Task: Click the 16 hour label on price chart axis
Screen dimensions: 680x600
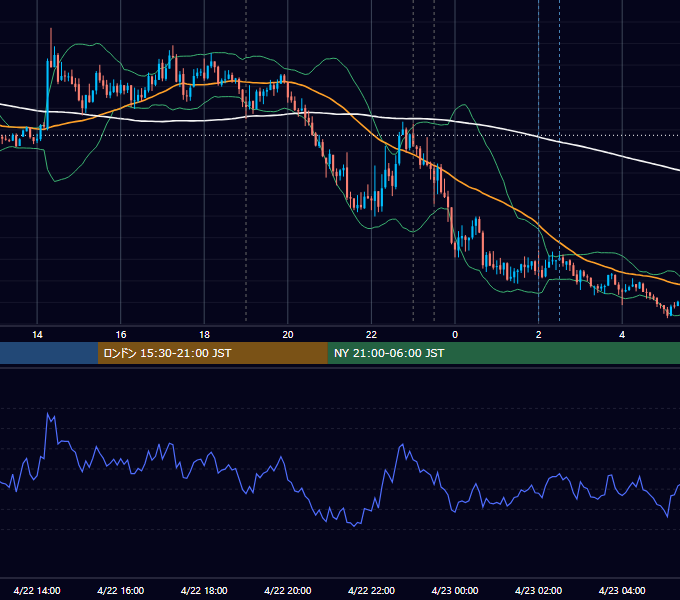Action: pyautogui.click(x=121, y=335)
